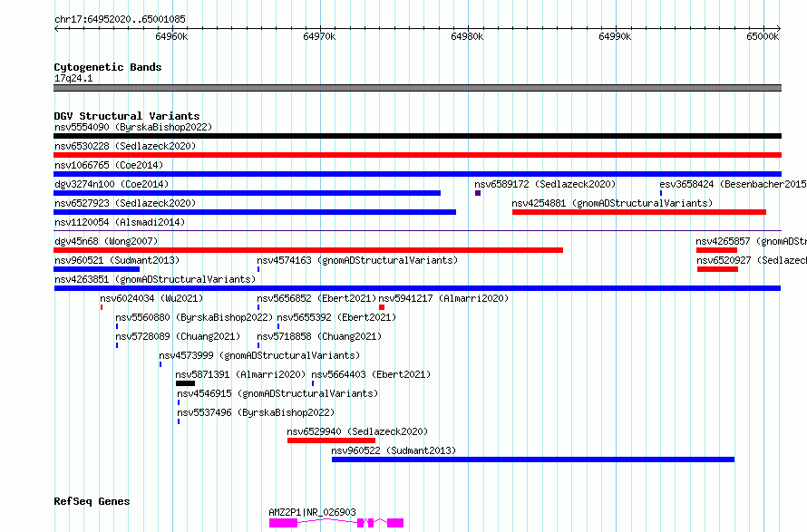Click the blue nsv4263851 gnomAD variant bar
This screenshot has height=532, width=807.
click(417, 288)
